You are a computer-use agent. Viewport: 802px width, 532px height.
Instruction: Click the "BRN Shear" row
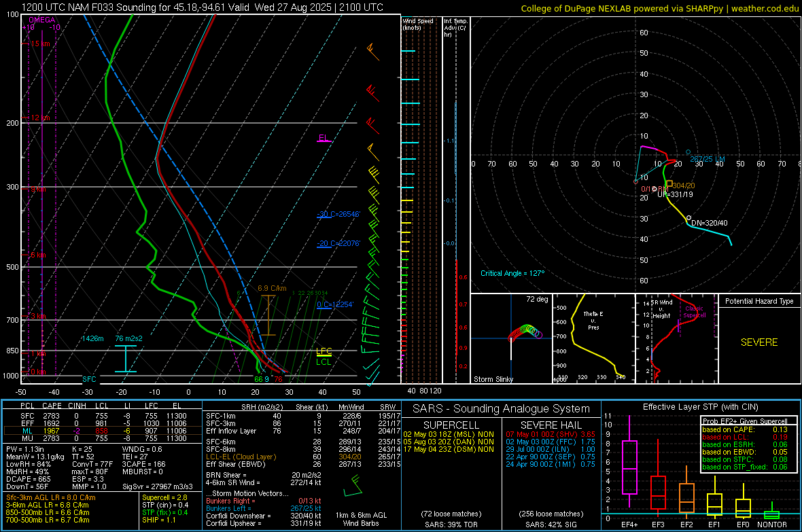(264, 475)
